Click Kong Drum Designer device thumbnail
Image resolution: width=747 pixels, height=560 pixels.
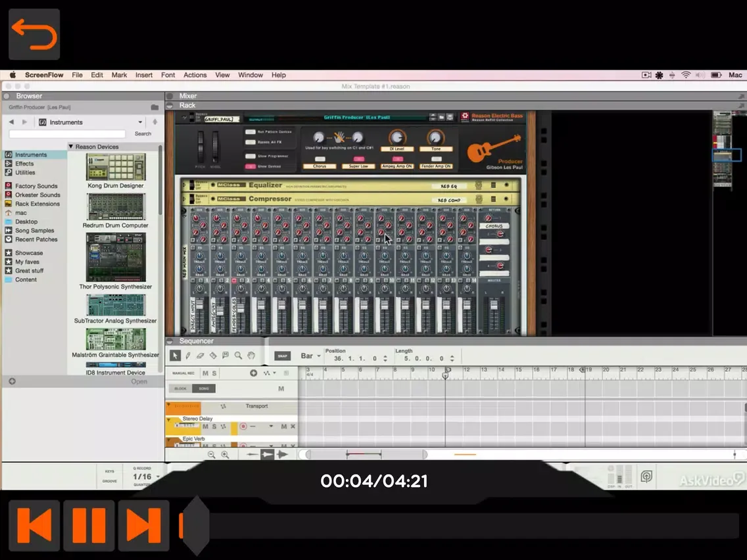tap(116, 167)
